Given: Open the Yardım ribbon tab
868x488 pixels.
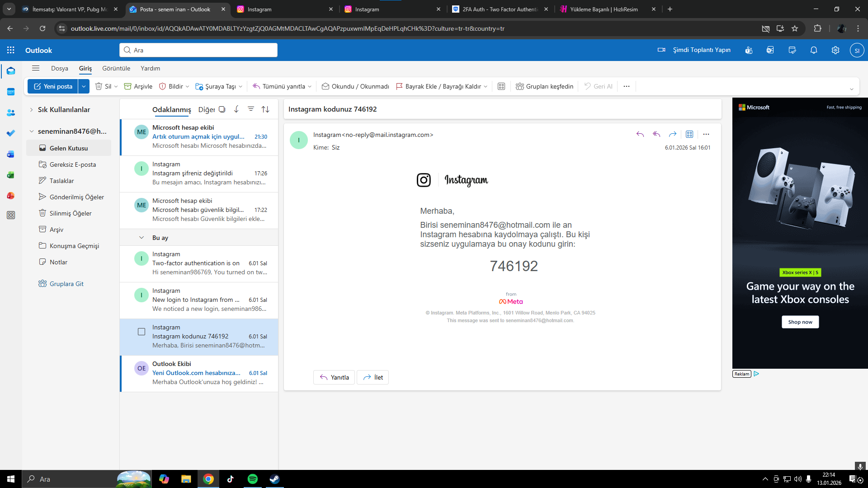Looking at the screenshot, I should click(x=150, y=68).
